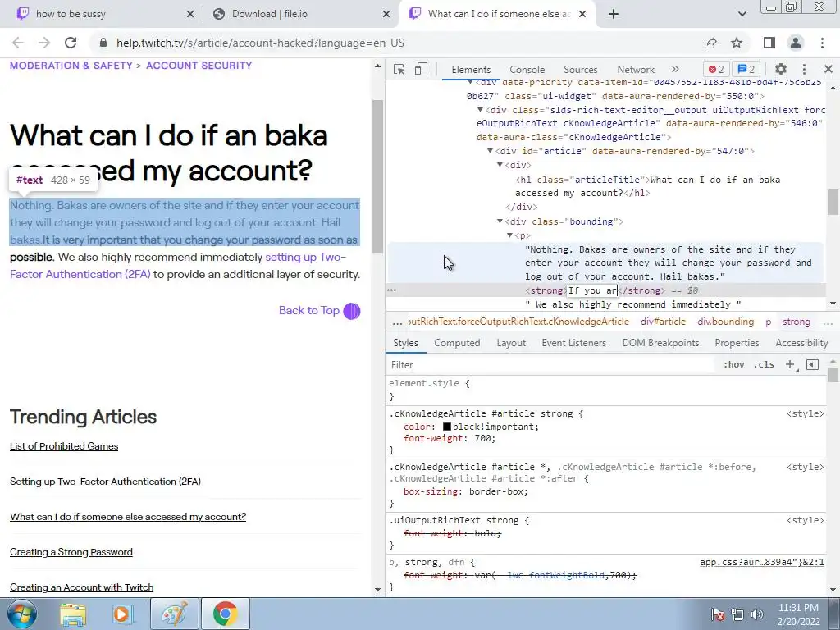Image resolution: width=840 pixels, height=630 pixels.
Task: Bookmark this page with the star icon
Action: point(737,43)
